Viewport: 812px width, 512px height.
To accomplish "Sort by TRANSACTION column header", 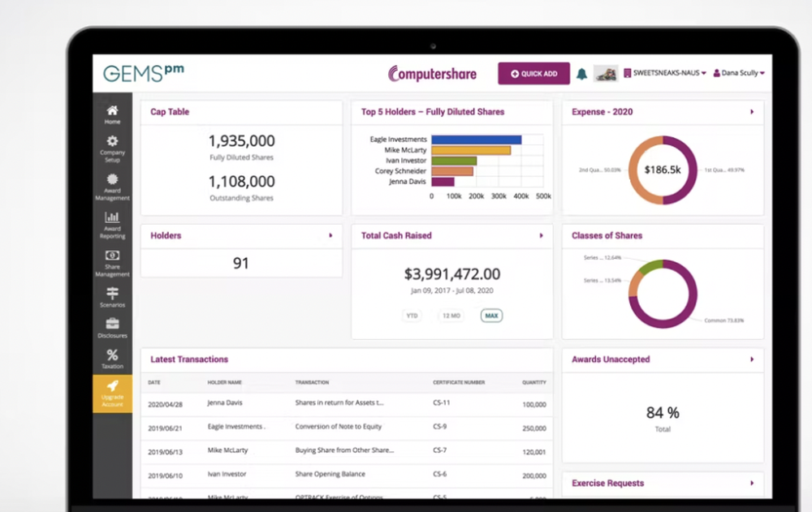I will pos(312,382).
